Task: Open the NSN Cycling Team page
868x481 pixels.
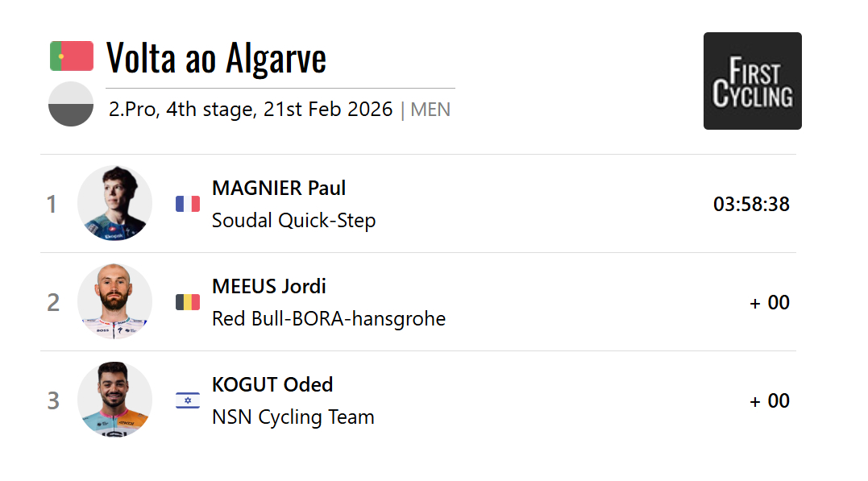Action: pos(293,417)
